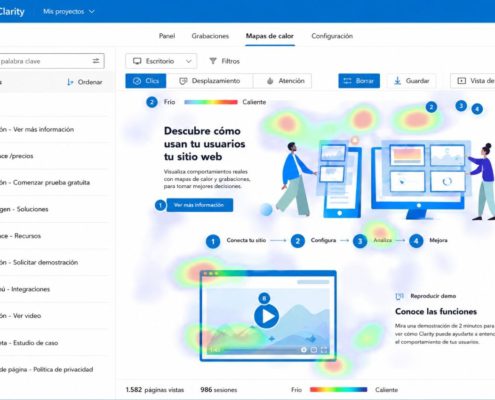Click the video picture-in-picture icon
Image resolution: width=495 pixels, height=400 pixels.
tap(314, 350)
